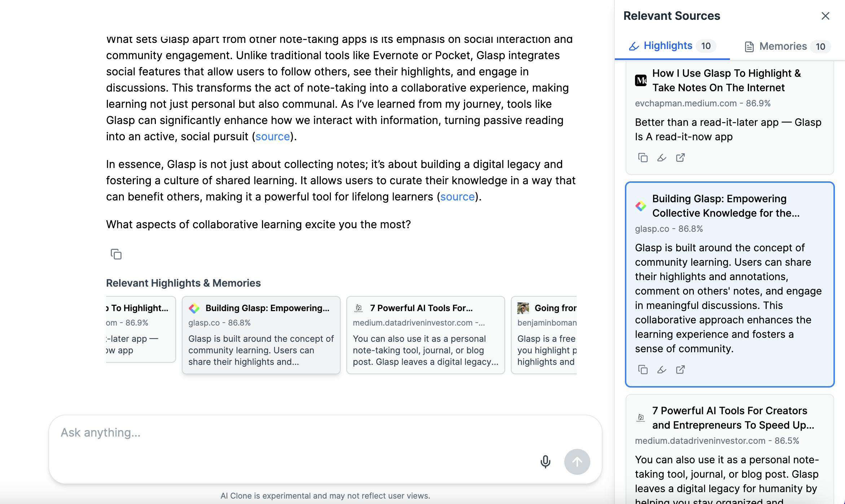Screen dimensions: 845x504
Task: Select the Highlights tab
Action: [672, 46]
